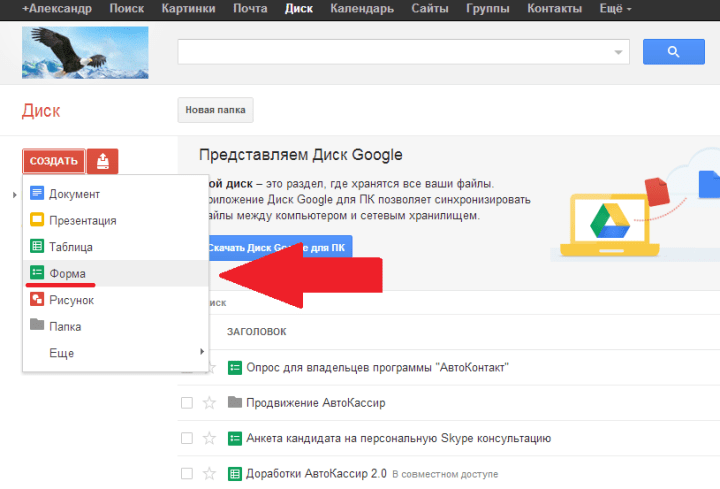This screenshot has width=720, height=489.
Task: Click folder icon beside Продвижение АвтоКассир
Action: click(235, 402)
